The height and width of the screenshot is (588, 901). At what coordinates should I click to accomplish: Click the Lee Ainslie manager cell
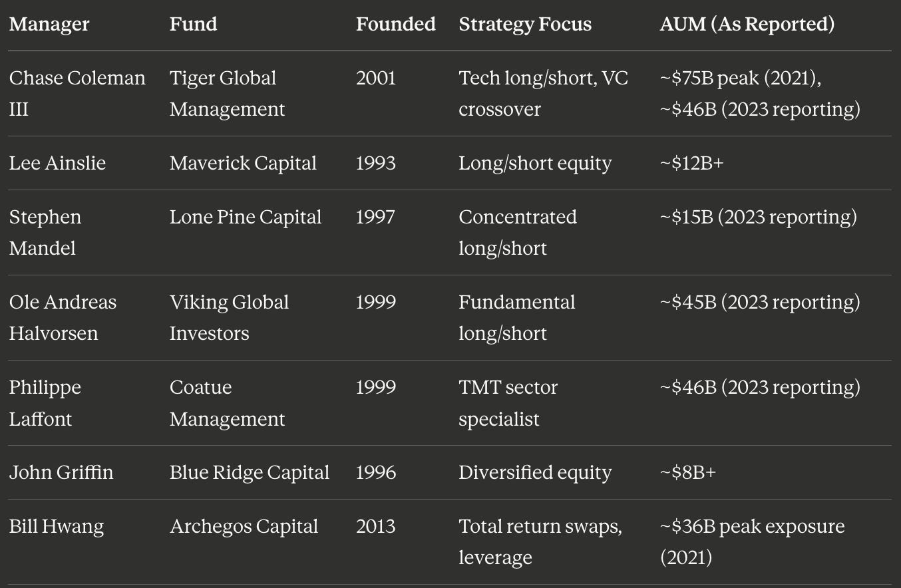[x=57, y=163]
